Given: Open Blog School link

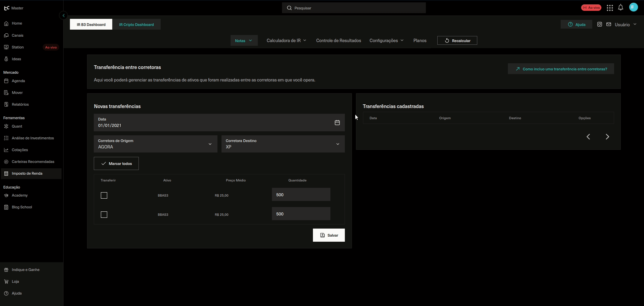Looking at the screenshot, I should [x=22, y=207].
